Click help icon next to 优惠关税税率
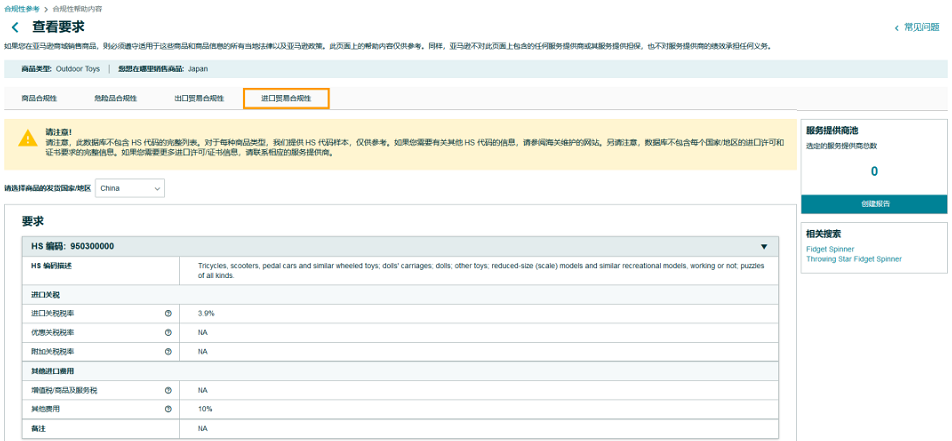The image size is (952, 441). 168,332
